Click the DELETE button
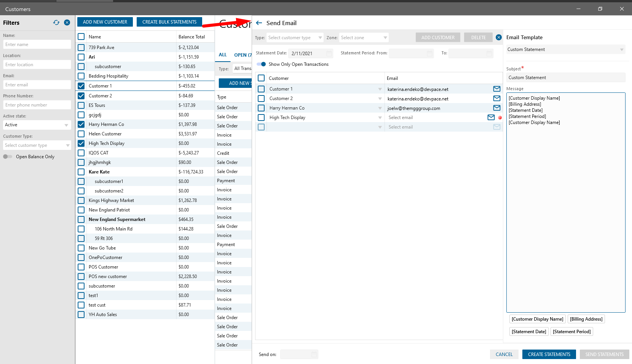 tap(479, 38)
